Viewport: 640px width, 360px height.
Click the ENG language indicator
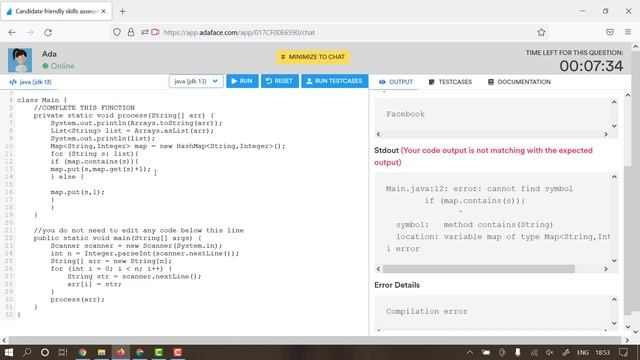tap(583, 352)
